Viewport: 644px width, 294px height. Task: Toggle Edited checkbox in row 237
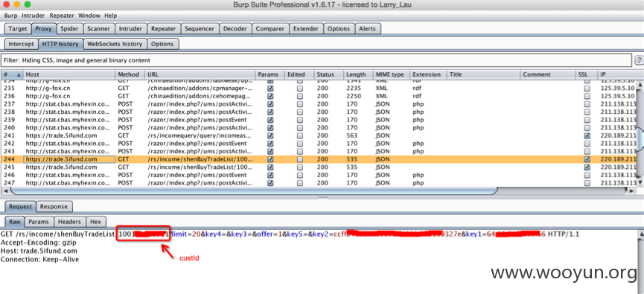[x=300, y=104]
